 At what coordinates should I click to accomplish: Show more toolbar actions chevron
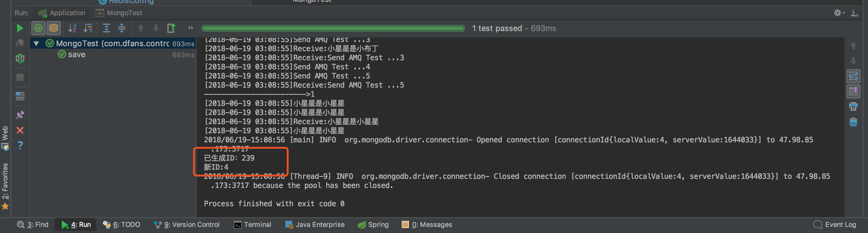[x=191, y=28]
